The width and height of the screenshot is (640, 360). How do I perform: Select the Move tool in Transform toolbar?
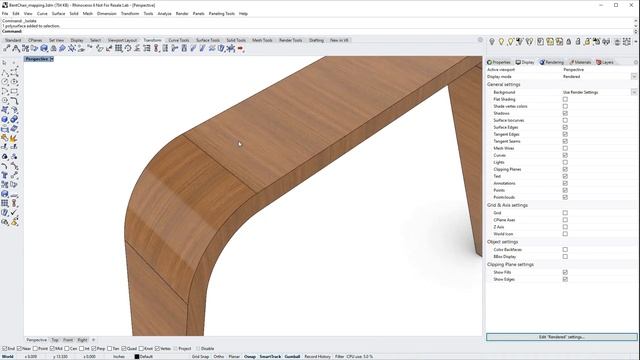pyautogui.click(x=7, y=49)
